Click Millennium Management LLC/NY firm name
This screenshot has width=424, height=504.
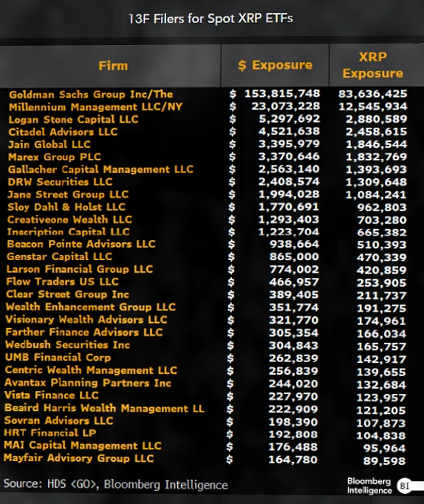pos(95,106)
